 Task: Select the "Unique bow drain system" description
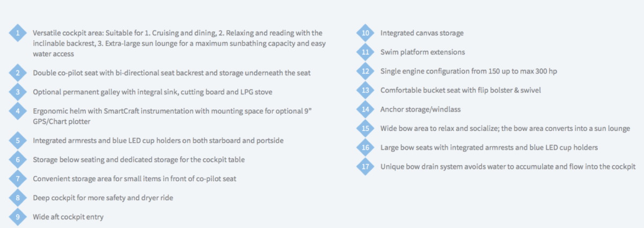pos(508,167)
